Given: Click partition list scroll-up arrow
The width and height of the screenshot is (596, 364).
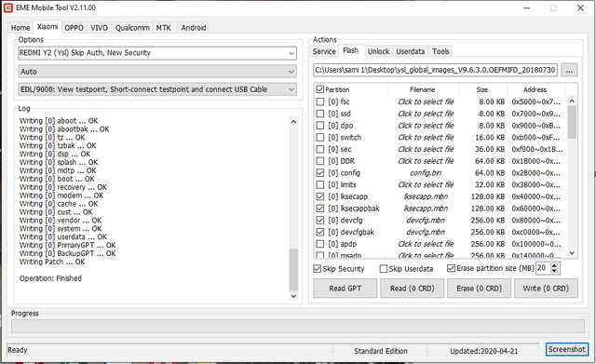Looking at the screenshot, I should coord(572,101).
